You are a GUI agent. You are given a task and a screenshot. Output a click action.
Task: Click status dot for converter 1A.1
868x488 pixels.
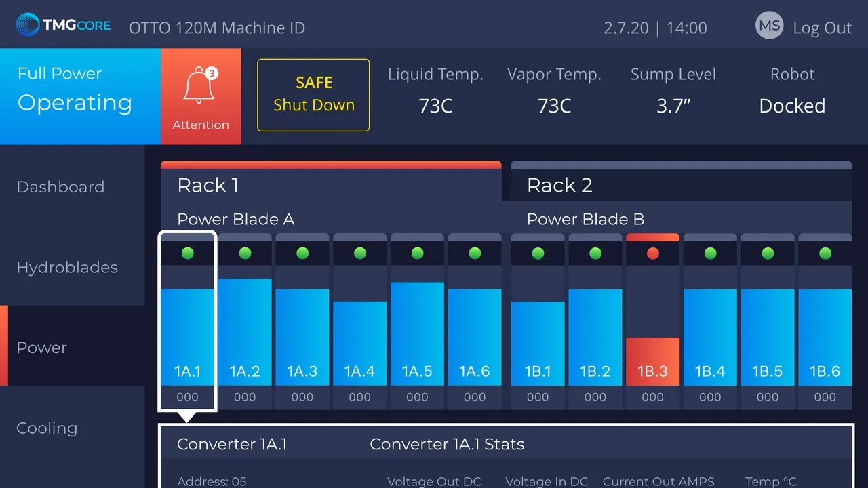188,253
